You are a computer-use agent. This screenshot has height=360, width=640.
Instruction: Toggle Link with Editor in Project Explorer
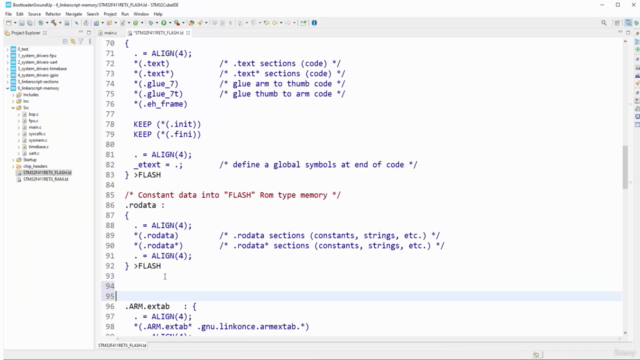click(73, 41)
